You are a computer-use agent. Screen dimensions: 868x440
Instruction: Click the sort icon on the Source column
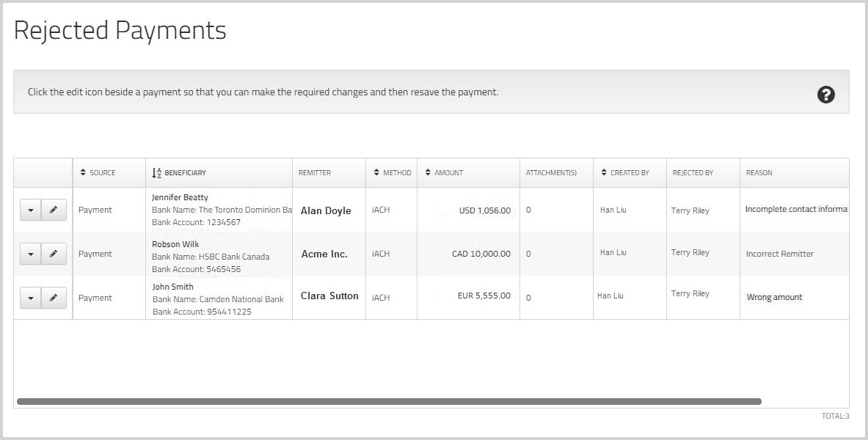83,172
